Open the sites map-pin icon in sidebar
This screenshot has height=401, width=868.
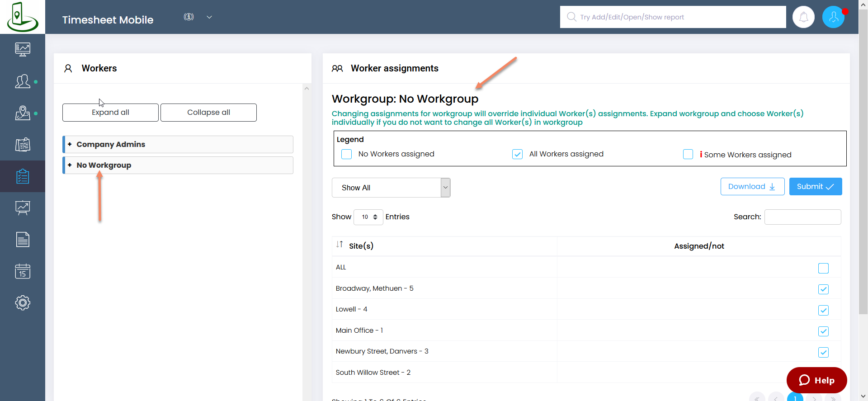(23, 113)
